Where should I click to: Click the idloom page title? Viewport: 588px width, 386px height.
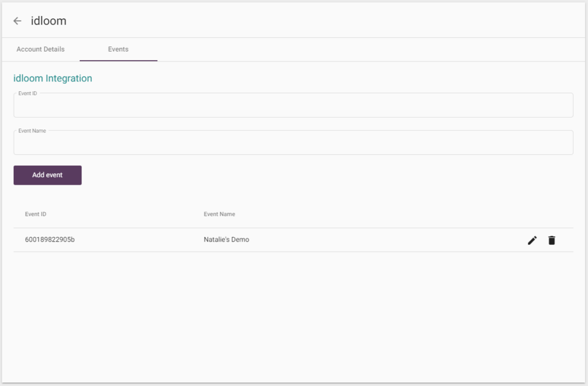coord(49,21)
